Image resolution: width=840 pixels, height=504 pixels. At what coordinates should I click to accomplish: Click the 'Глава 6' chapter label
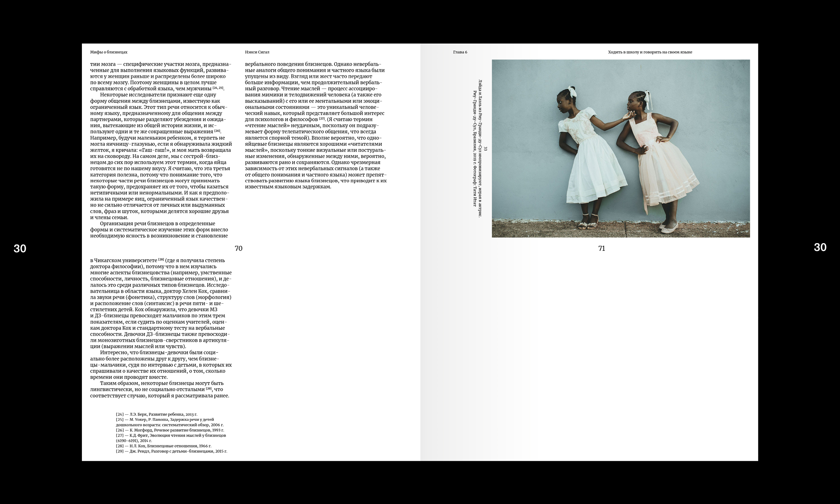click(460, 52)
